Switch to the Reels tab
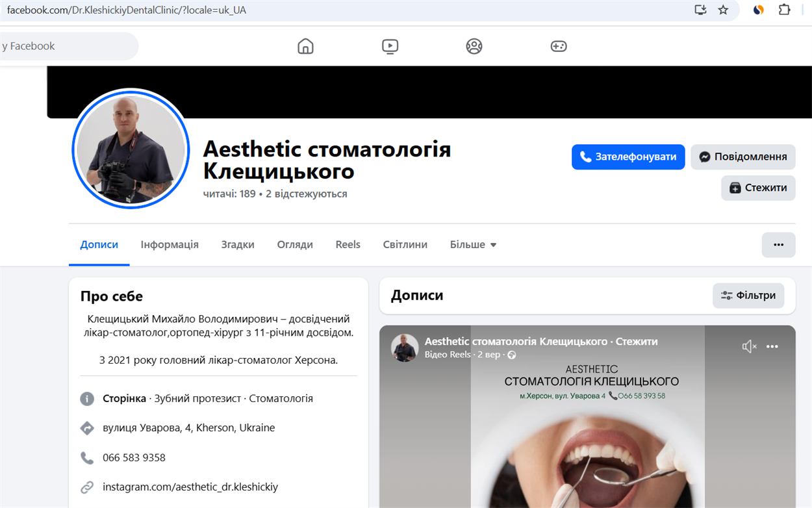 pos(348,245)
